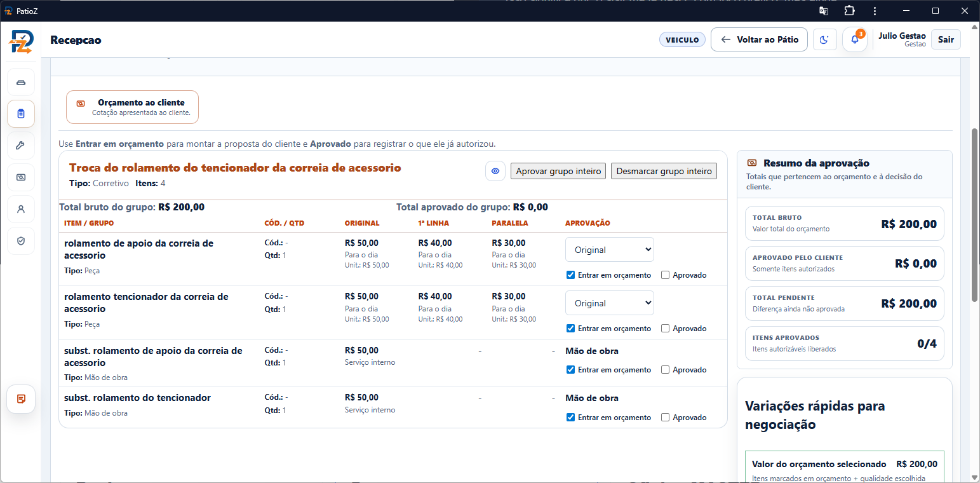Click the browser extensions puzzle icon

(x=849, y=11)
